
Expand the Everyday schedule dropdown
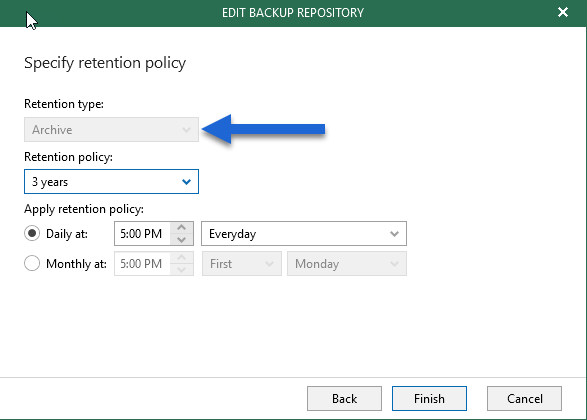tap(304, 234)
